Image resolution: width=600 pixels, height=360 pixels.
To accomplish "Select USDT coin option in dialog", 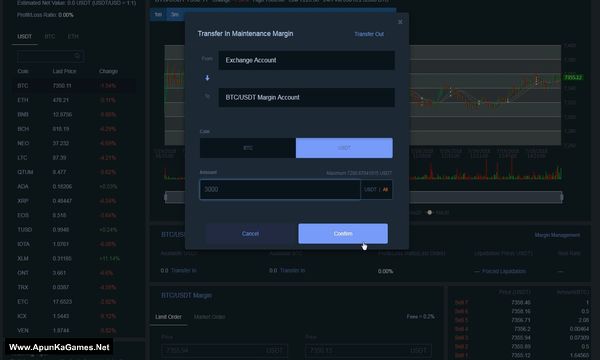I will point(344,148).
